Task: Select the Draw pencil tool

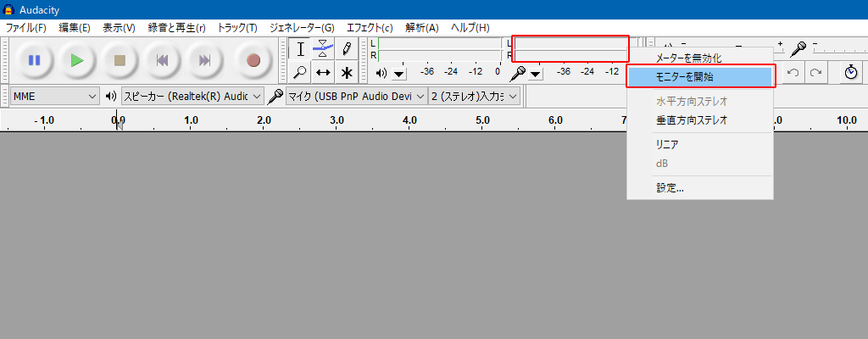Action: [347, 49]
